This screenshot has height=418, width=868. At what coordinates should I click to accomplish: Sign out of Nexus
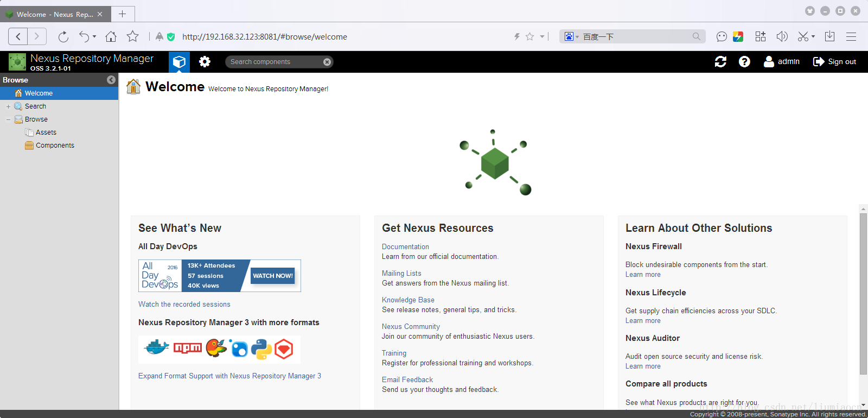click(834, 62)
